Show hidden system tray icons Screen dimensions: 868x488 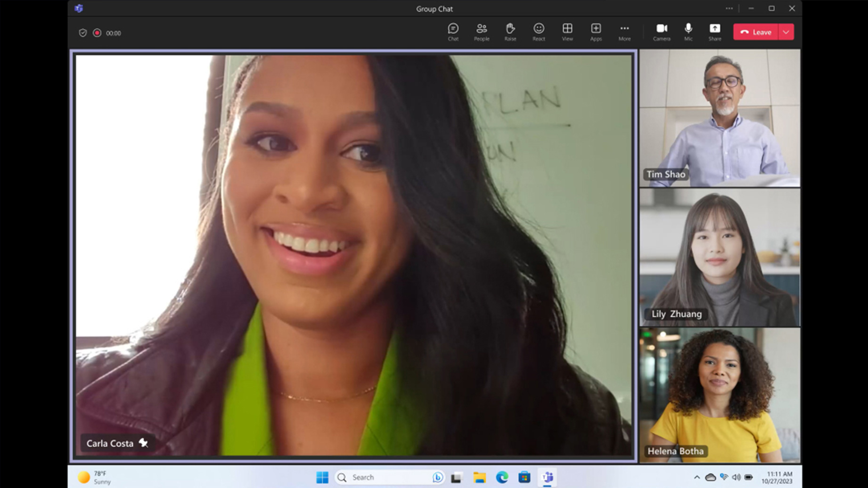[696, 477]
